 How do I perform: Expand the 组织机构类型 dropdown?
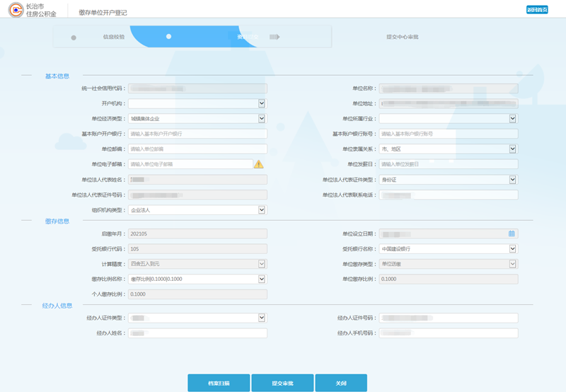pos(261,210)
